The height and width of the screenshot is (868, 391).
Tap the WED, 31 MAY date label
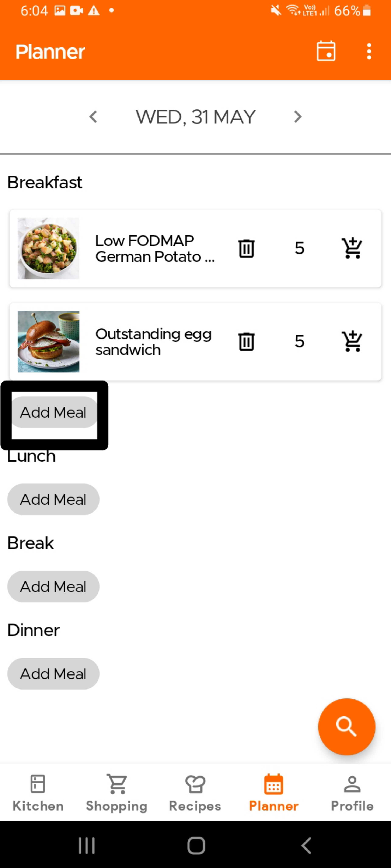click(195, 117)
